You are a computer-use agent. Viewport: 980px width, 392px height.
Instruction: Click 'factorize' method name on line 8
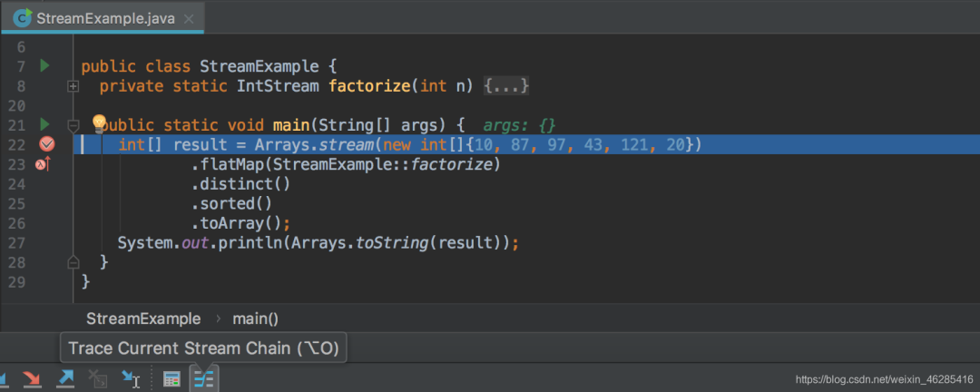tap(368, 85)
